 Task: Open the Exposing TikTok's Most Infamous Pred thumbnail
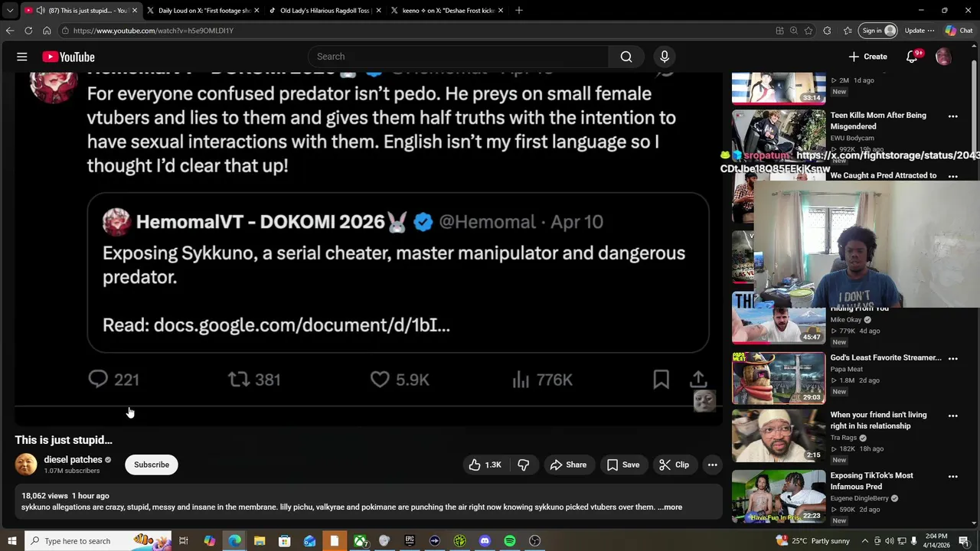(779, 495)
